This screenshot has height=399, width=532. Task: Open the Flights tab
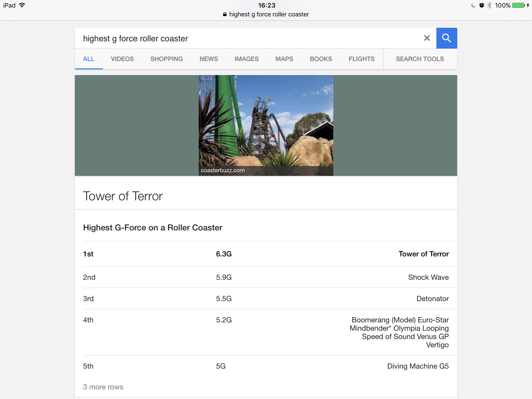click(x=361, y=59)
